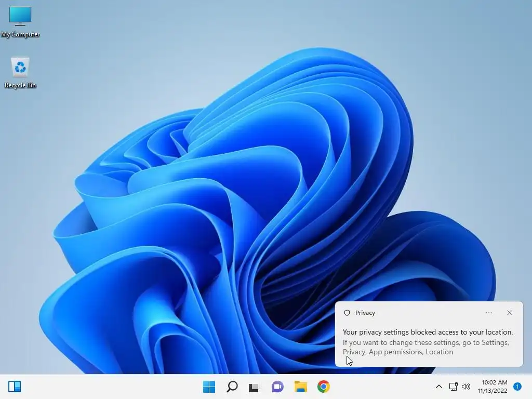The image size is (532, 399).
Task: Select the Recycle Bin desktop icon
Action: pyautogui.click(x=20, y=73)
